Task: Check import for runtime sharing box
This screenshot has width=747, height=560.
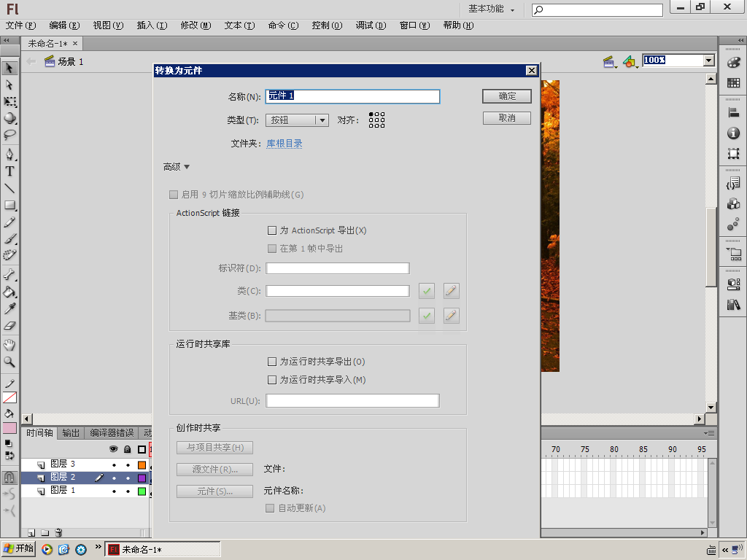Action: (x=272, y=380)
